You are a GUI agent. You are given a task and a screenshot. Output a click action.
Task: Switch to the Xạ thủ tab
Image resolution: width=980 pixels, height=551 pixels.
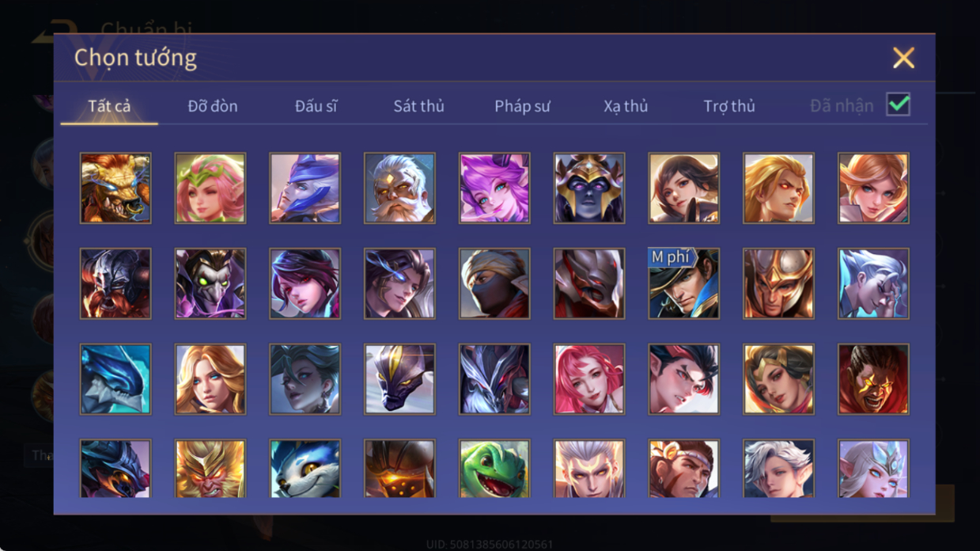[626, 106]
